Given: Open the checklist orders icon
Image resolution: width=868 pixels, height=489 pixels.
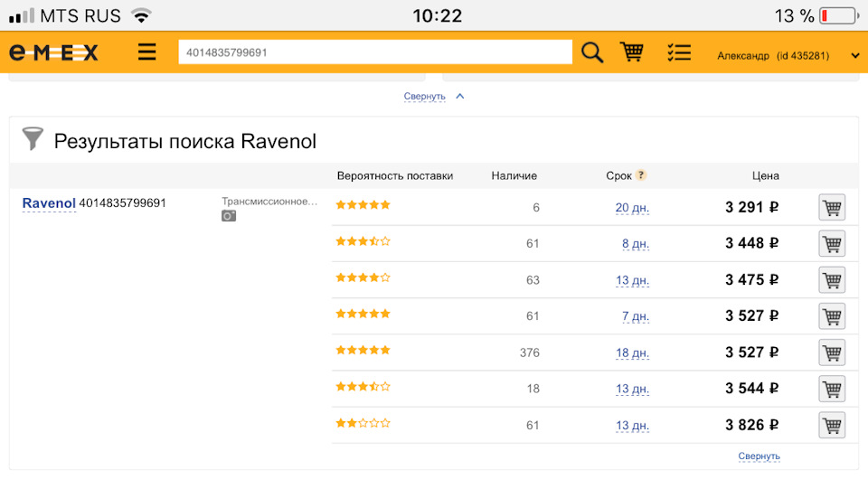Looking at the screenshot, I should pyautogui.click(x=678, y=52).
